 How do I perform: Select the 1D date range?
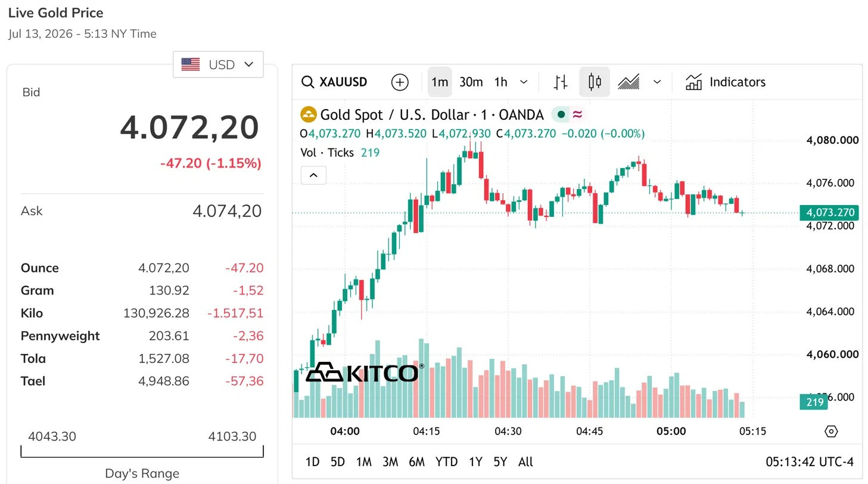tap(312, 462)
